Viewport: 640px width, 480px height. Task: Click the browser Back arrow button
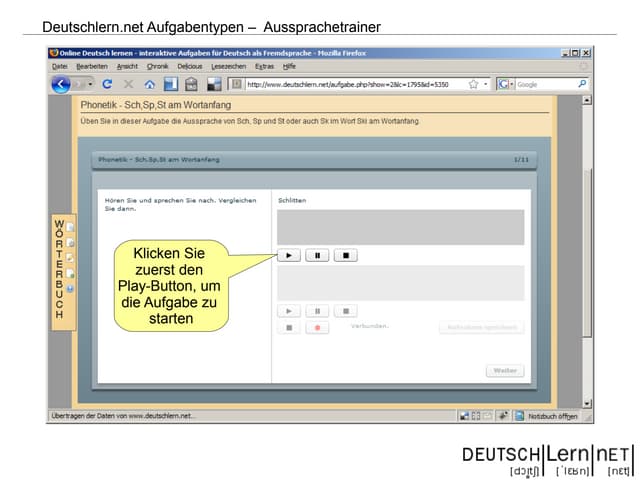pyautogui.click(x=61, y=84)
